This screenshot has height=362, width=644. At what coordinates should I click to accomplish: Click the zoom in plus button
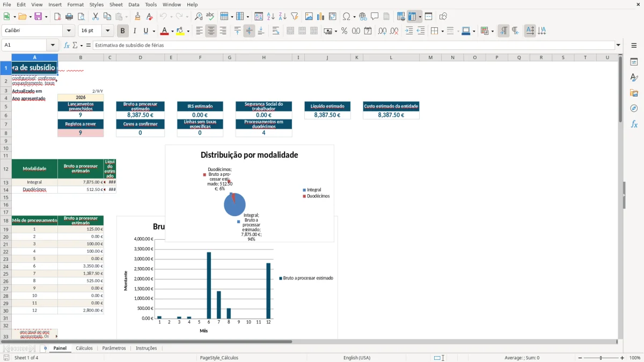tap(623, 358)
